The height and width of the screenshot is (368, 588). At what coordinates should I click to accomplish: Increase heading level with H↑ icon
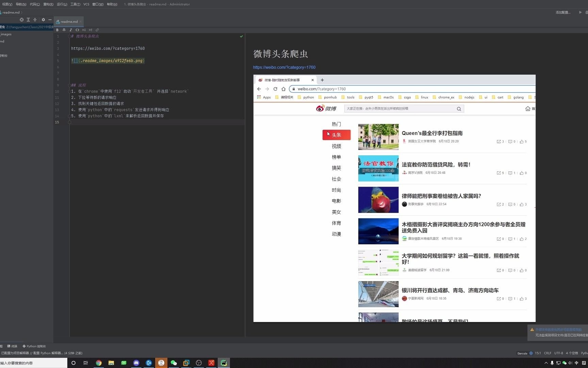pyautogui.click(x=91, y=30)
